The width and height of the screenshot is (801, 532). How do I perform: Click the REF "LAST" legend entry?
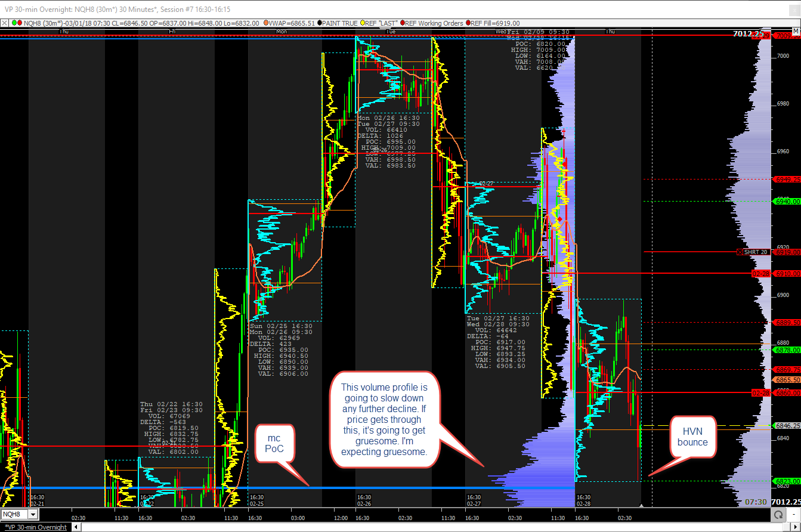pyautogui.click(x=383, y=23)
